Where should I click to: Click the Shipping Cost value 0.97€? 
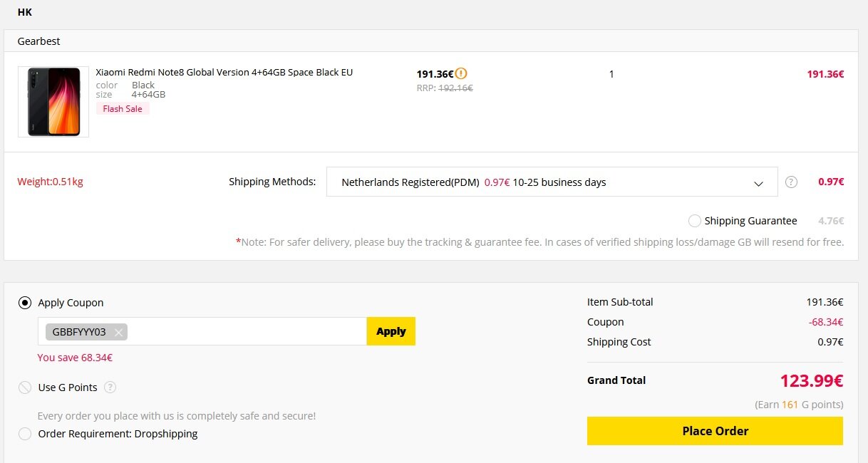tap(830, 342)
